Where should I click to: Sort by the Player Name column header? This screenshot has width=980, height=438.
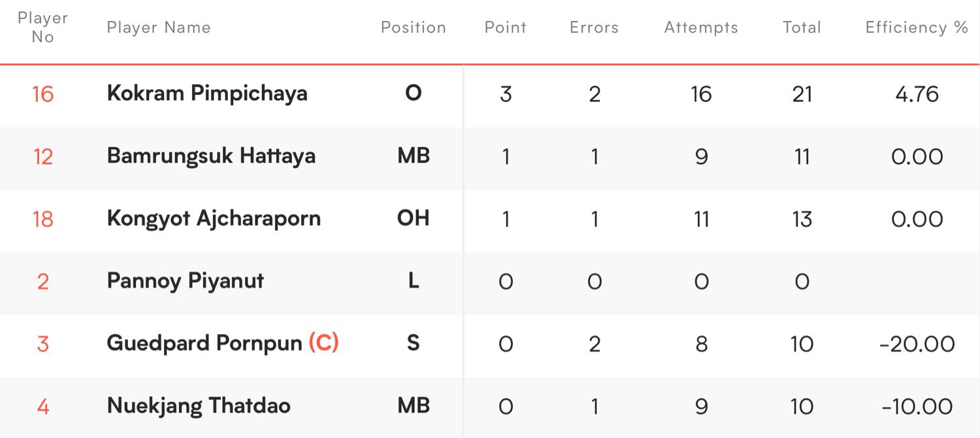click(x=159, y=27)
